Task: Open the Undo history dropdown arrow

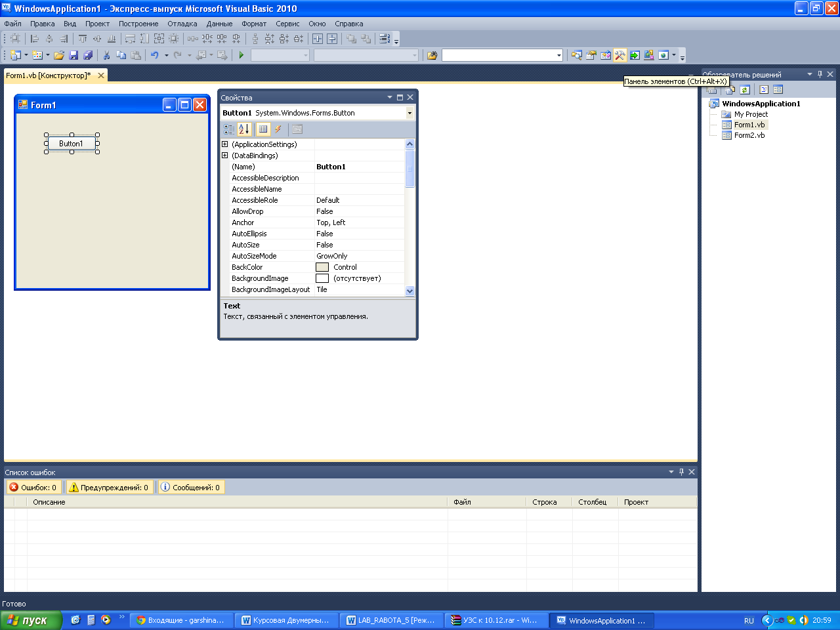Action: point(167,55)
